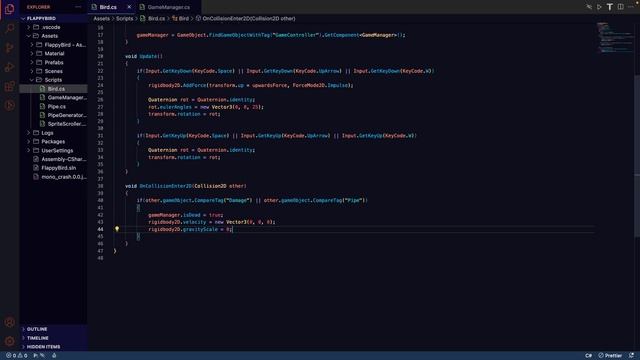Change language mode via C# status item
640x360 pixels.
click(x=589, y=356)
